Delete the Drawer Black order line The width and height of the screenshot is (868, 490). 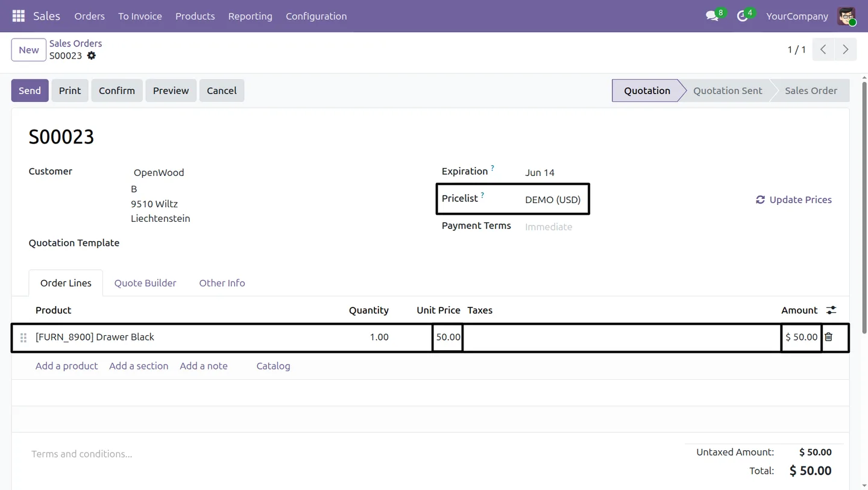(829, 337)
